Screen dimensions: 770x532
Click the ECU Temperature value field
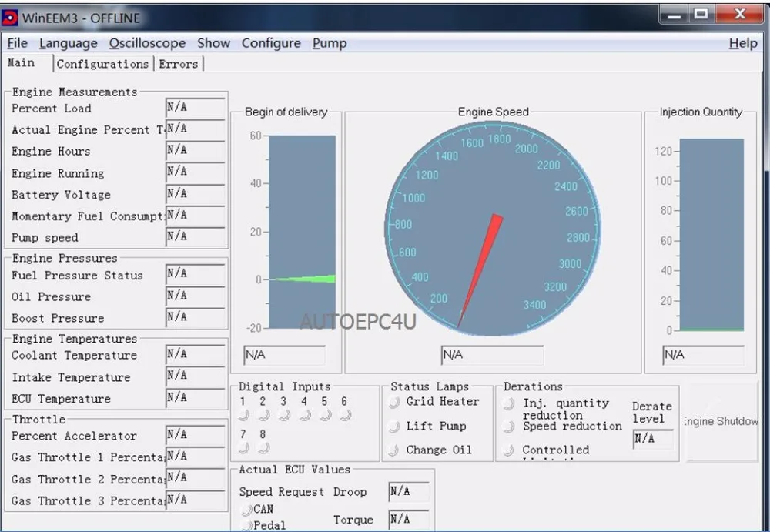tap(196, 397)
